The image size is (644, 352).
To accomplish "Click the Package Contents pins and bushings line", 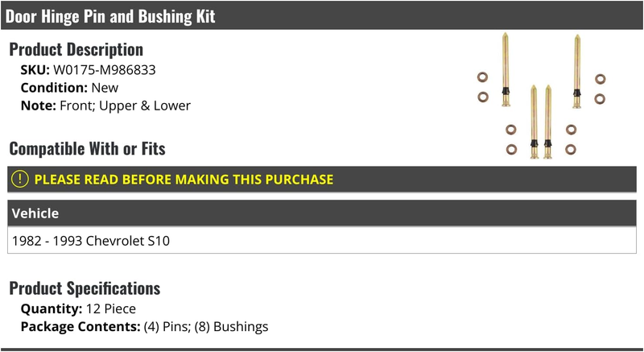I will pos(144,326).
